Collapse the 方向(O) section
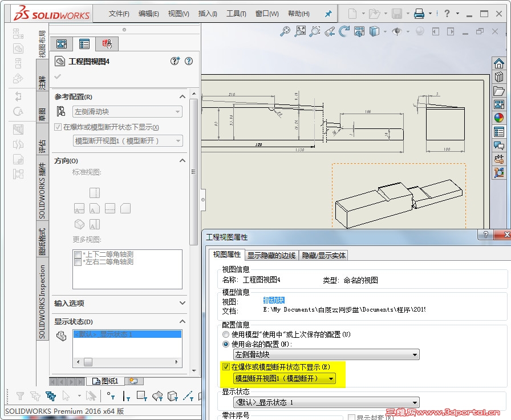 [182, 160]
